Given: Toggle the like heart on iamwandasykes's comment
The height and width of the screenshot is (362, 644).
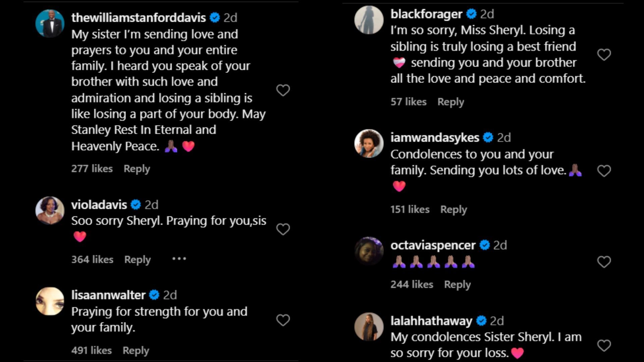Looking at the screenshot, I should tap(605, 170).
